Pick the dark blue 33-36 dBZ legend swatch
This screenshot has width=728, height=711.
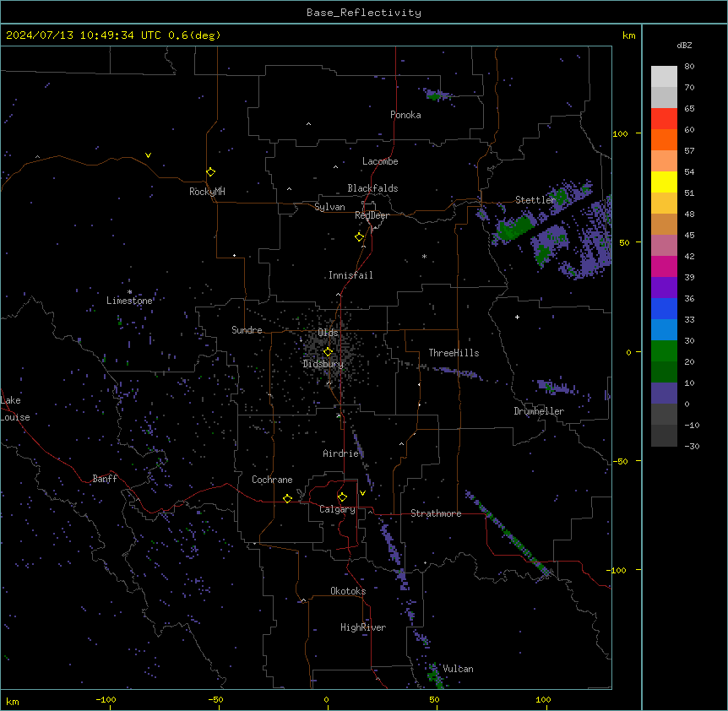664,308
